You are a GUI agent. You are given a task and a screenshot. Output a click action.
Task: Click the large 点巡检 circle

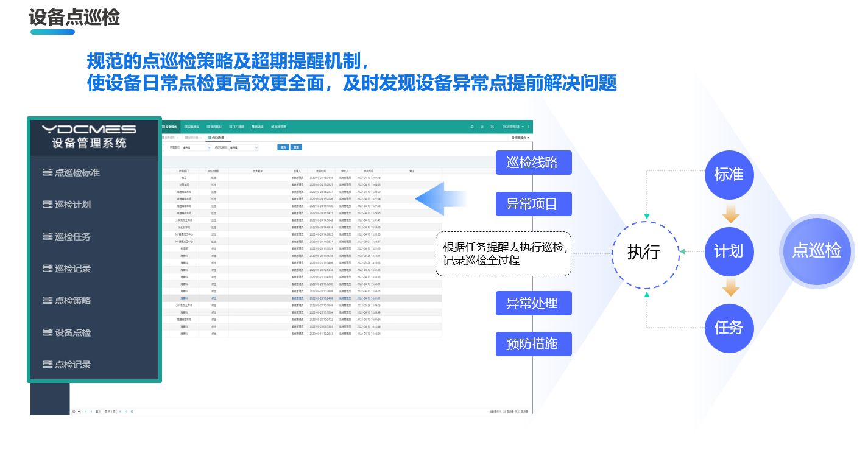click(x=817, y=251)
